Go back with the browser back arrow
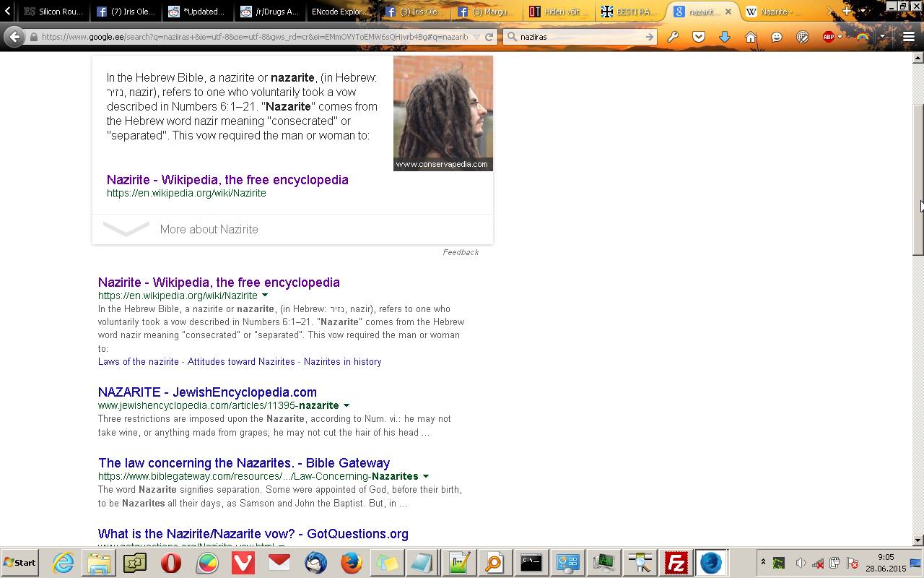Screen dimensions: 924x578 pos(13,37)
